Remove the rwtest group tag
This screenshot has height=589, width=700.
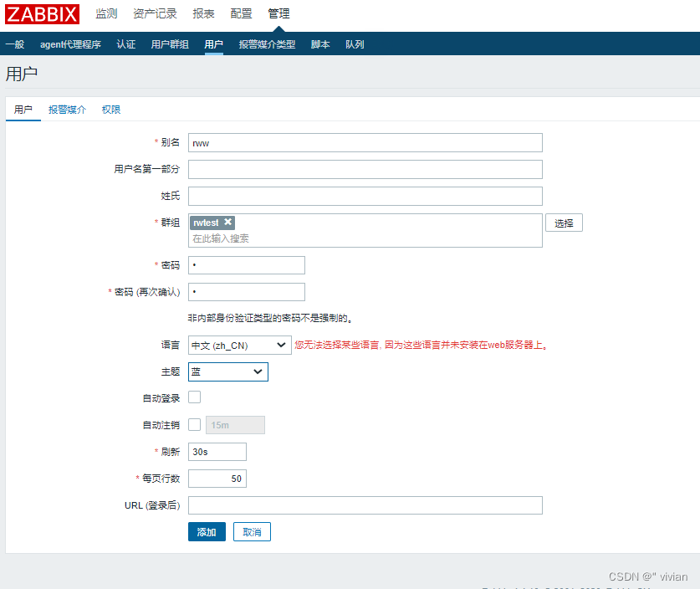227,222
